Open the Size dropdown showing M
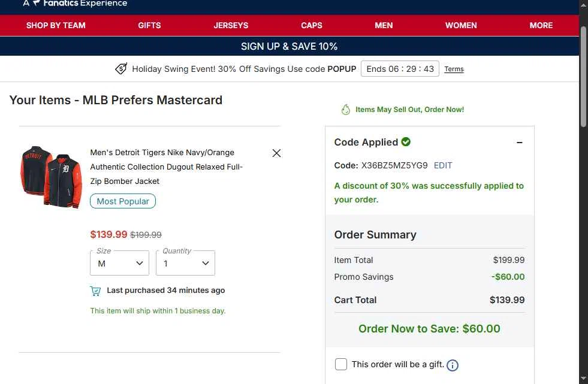 tap(120, 263)
